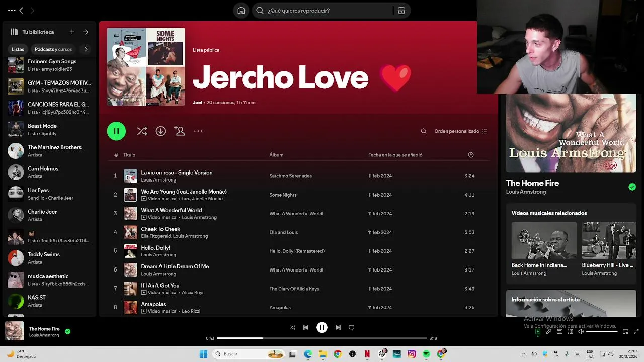This screenshot has width=644, height=362.
Task: Open the Eminem Gym Songs playlist
Action: pos(49,65)
